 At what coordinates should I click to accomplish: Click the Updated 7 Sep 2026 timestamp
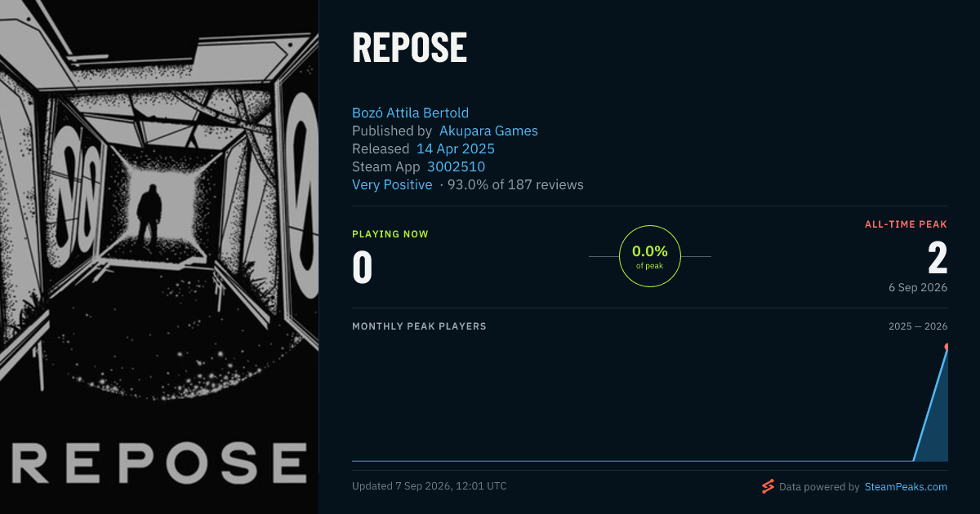pos(430,486)
